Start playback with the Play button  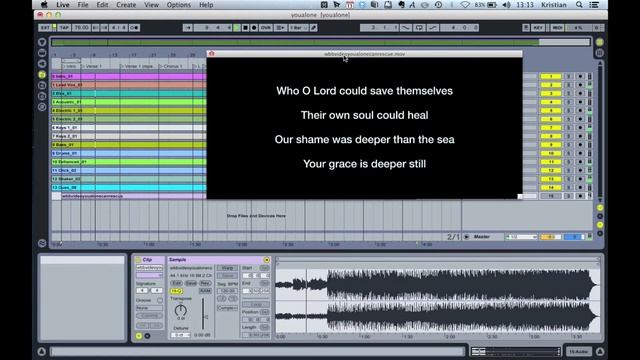tap(237, 28)
